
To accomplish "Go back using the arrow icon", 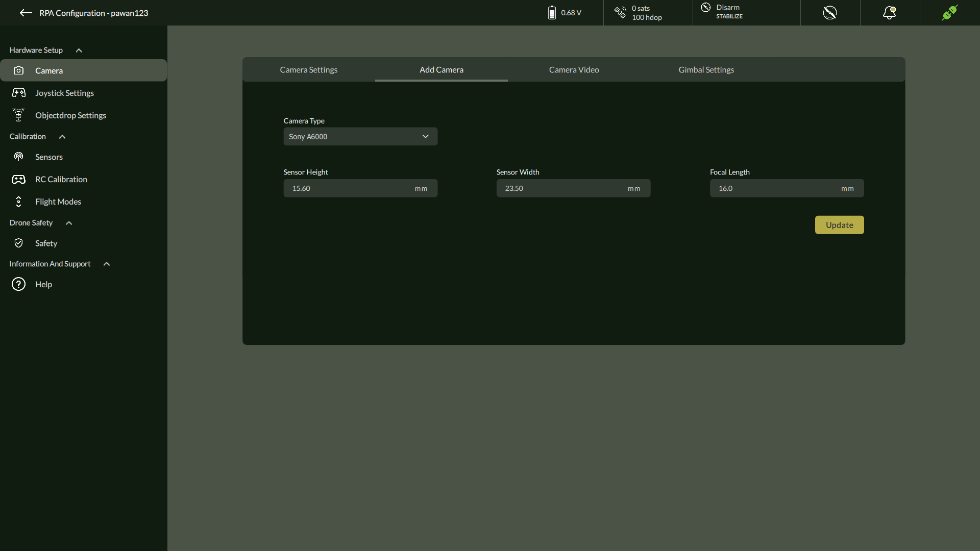I will point(26,13).
